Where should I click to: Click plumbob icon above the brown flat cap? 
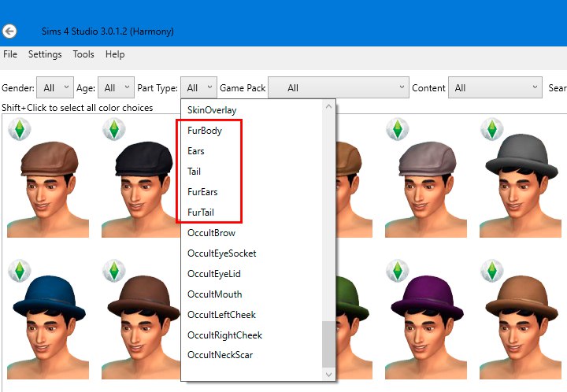point(20,129)
